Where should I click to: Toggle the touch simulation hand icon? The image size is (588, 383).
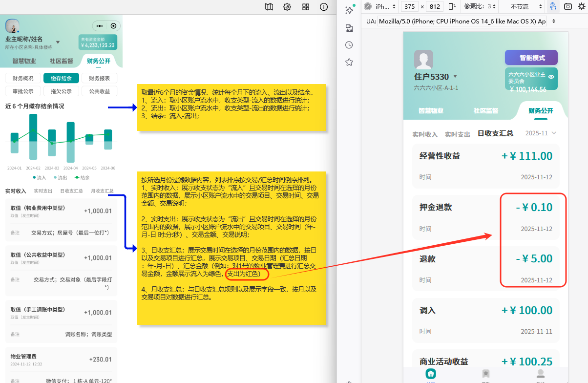click(553, 6)
